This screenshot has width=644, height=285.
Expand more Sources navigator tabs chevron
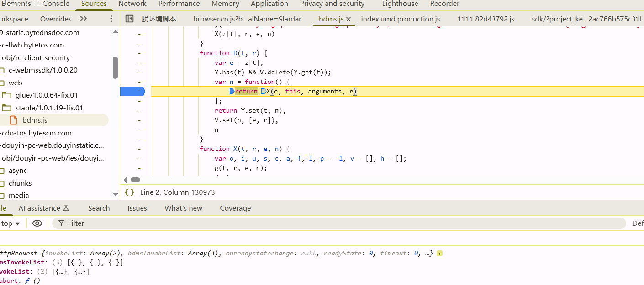coord(83,19)
